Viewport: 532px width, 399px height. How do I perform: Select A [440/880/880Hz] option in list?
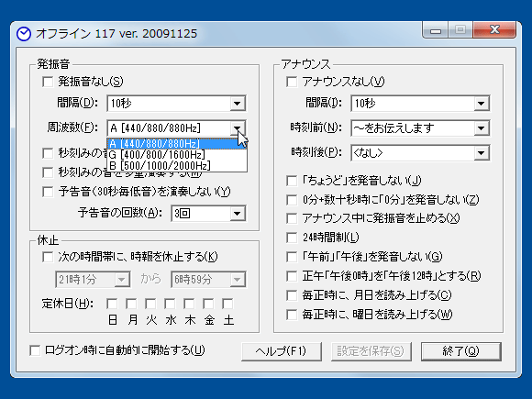pos(177,143)
